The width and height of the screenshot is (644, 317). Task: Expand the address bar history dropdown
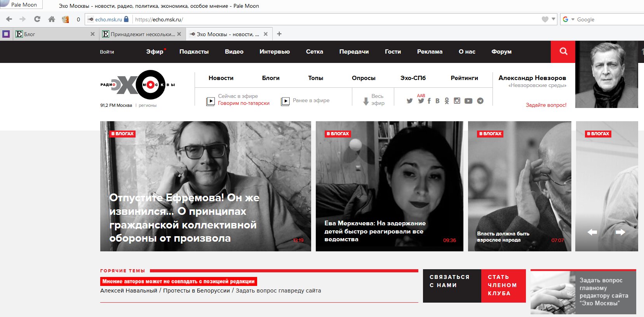[x=553, y=19]
